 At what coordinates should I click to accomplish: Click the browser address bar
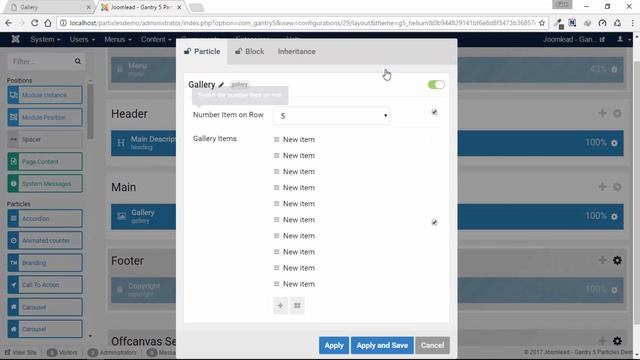(302, 23)
